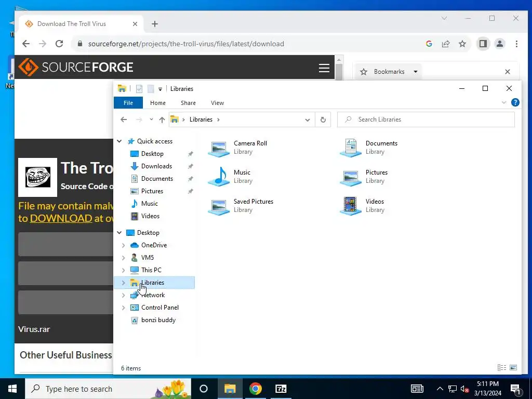The width and height of the screenshot is (532, 399).
Task: Click the Chrome taskbar icon
Action: (256, 389)
